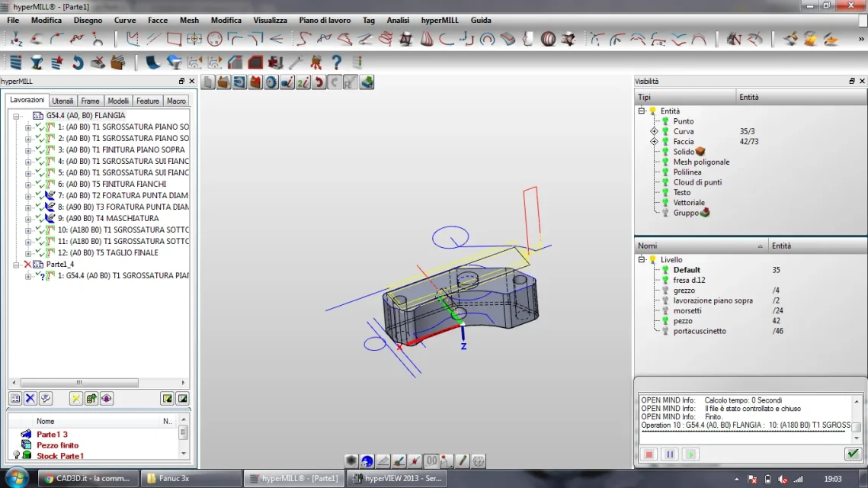
Task: Click the blank document icon above viewport
Action: [x=207, y=82]
